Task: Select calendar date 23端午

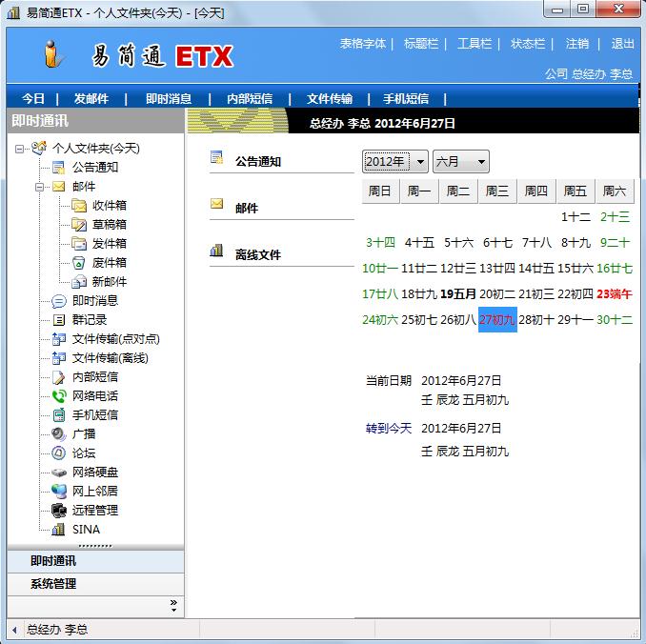Action: [615, 294]
